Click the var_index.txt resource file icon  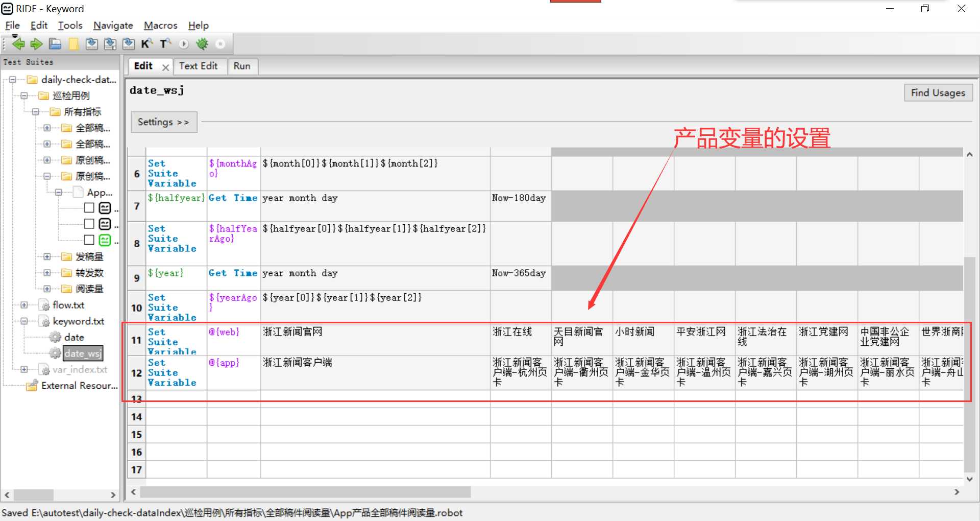coord(44,370)
